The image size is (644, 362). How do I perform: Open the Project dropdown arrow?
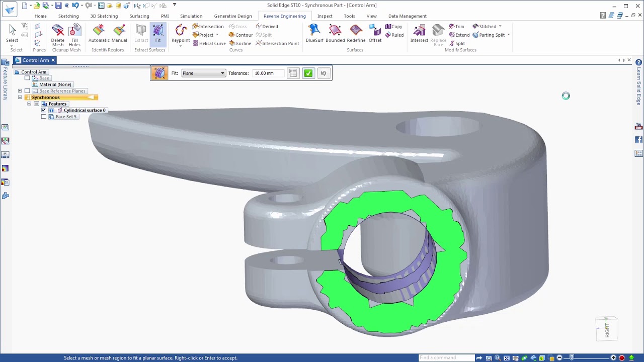pos(217,35)
